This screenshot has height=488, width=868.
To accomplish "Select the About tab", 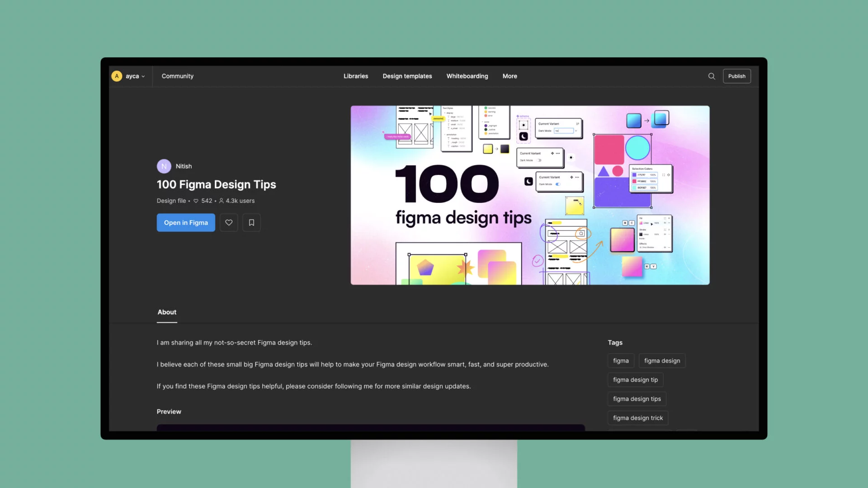I will 167,312.
